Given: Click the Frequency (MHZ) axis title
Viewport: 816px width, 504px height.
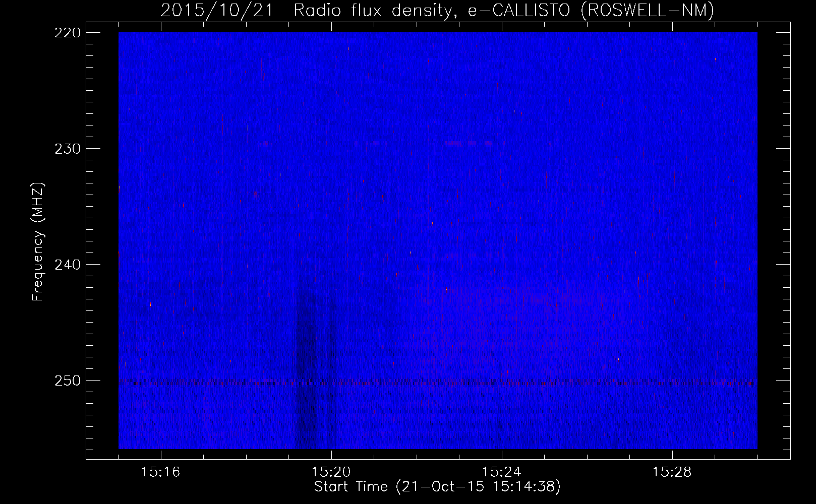Looking at the screenshot, I should (x=38, y=242).
